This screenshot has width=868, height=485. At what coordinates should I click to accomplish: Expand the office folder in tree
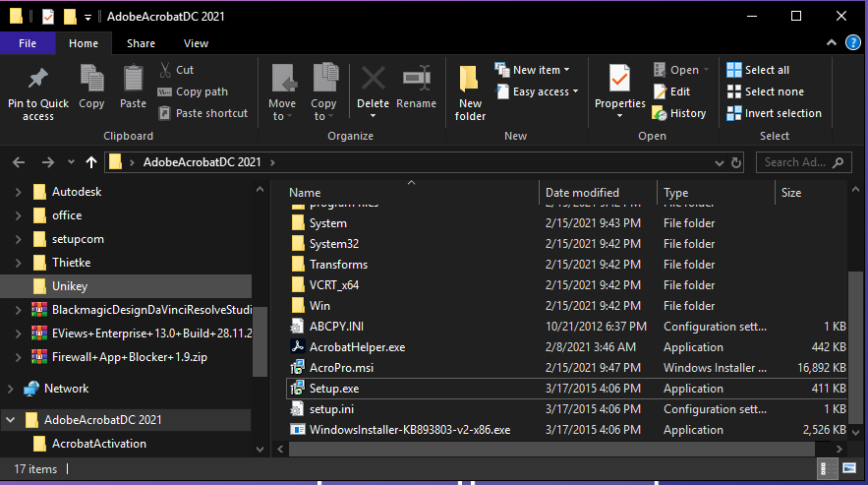coord(18,215)
